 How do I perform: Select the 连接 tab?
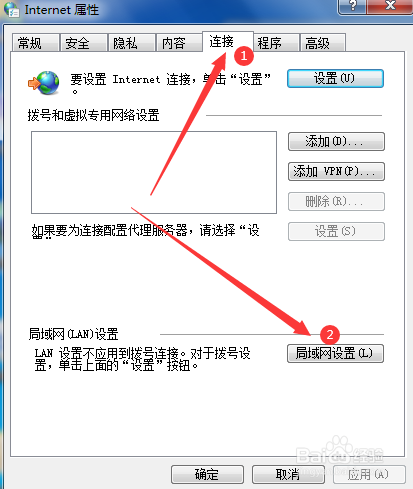pos(228,42)
